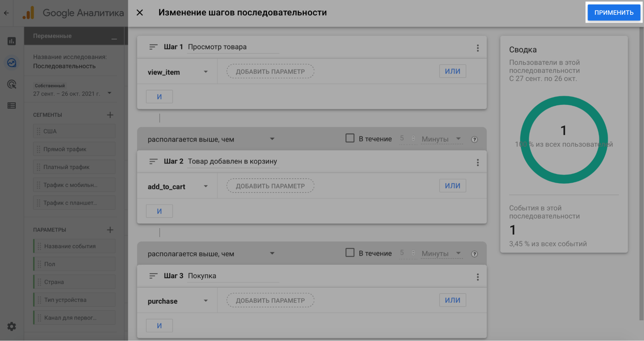Open the Configure list sidebar icon
644x341 pixels.
pyautogui.click(x=12, y=106)
